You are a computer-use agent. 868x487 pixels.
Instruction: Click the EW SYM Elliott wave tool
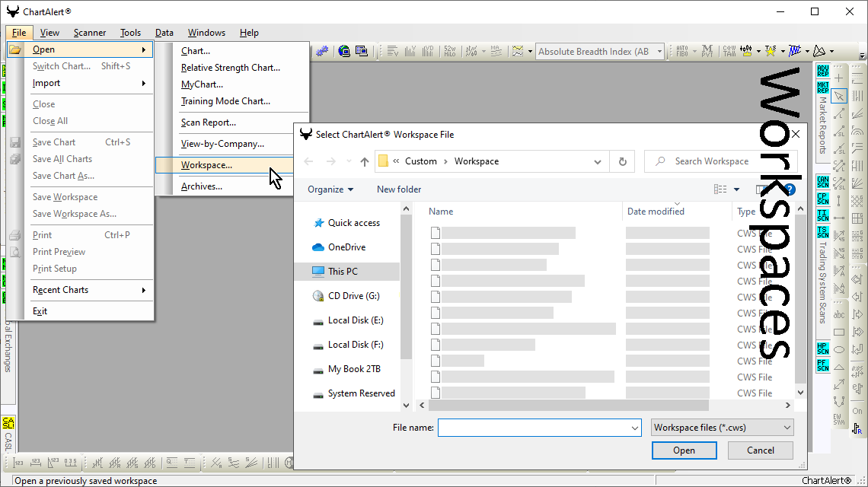click(x=839, y=419)
